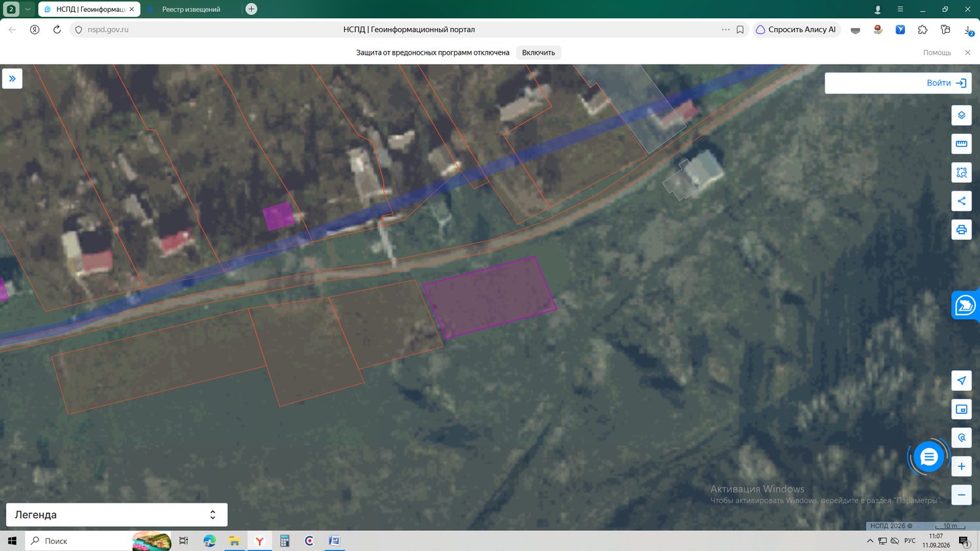Open the online chat assistant bubble
Screen dimensions: 980x551
(928, 457)
